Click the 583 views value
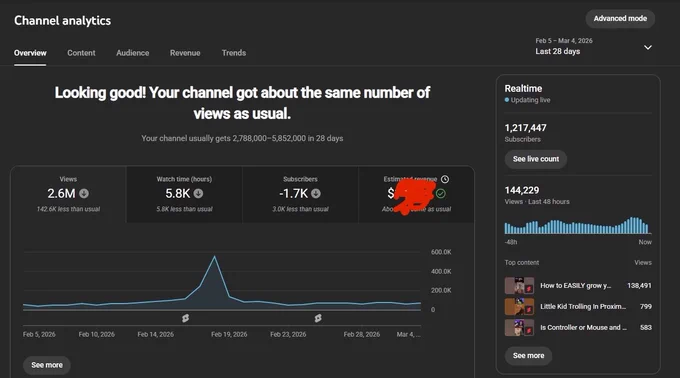The height and width of the screenshot is (378, 680). click(646, 327)
